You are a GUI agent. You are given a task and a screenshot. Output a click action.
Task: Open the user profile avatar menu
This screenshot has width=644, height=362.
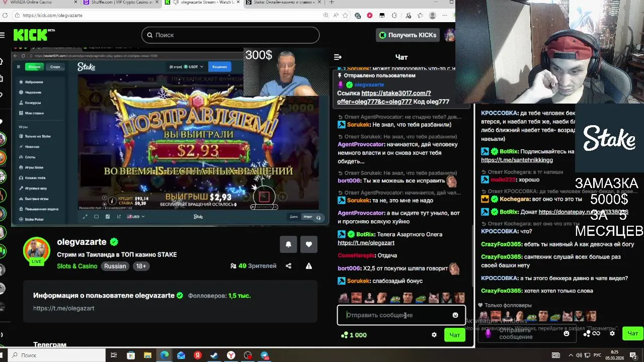coord(449,35)
